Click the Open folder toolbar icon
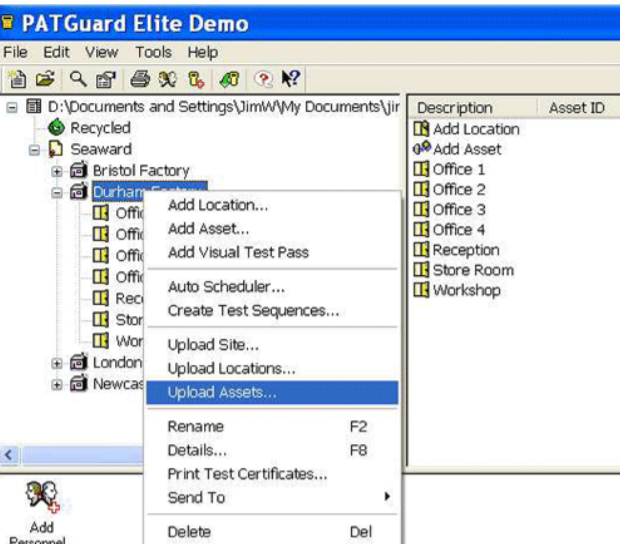 click(x=44, y=79)
